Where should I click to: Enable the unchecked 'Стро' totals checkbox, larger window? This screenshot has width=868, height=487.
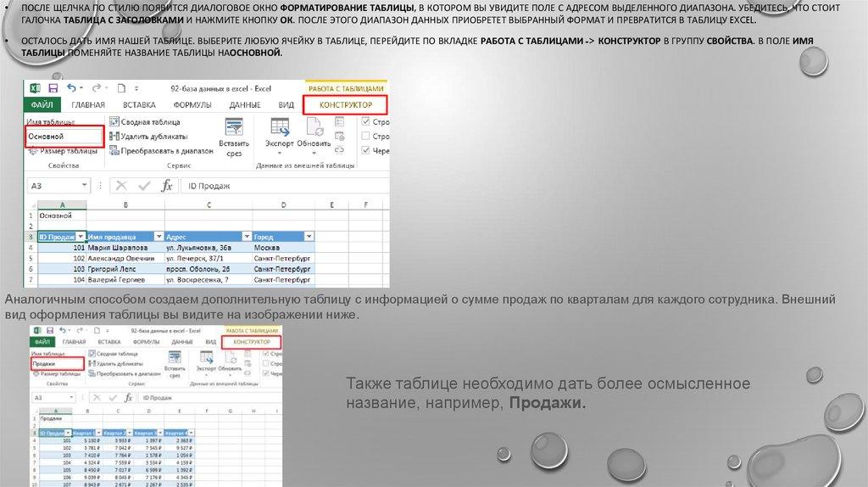pos(366,136)
